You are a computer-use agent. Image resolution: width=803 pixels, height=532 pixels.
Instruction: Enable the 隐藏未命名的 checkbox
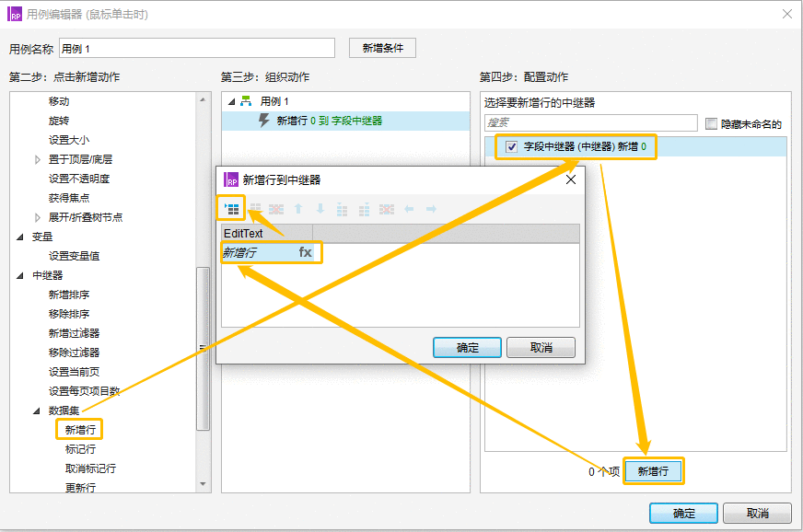(x=711, y=123)
